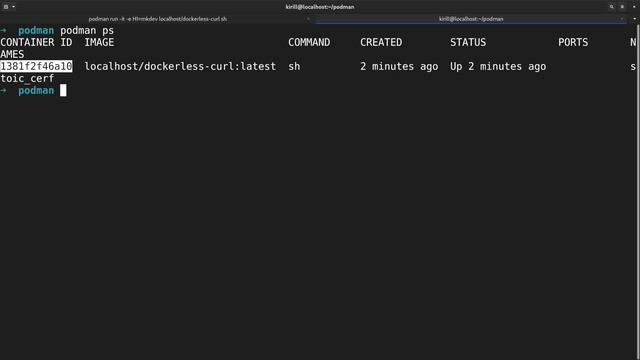Click the window title 'kirill@localhost:~/podman'

tap(320, 7)
